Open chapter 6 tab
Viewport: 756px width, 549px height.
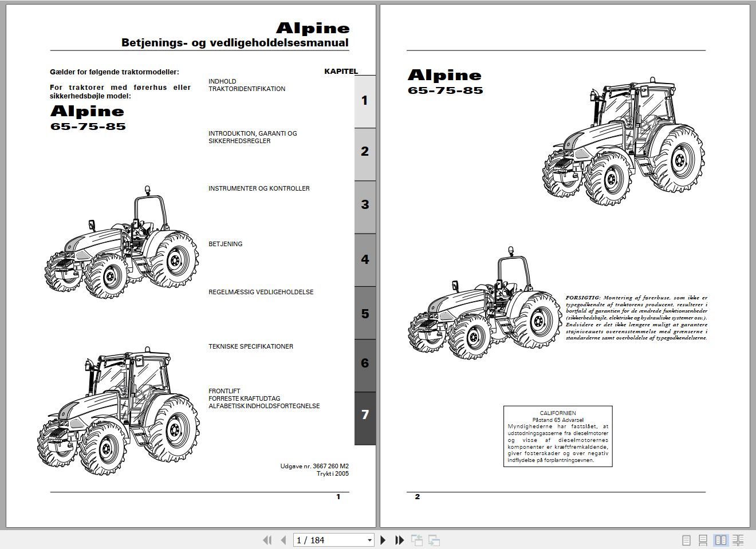pyautogui.click(x=365, y=365)
